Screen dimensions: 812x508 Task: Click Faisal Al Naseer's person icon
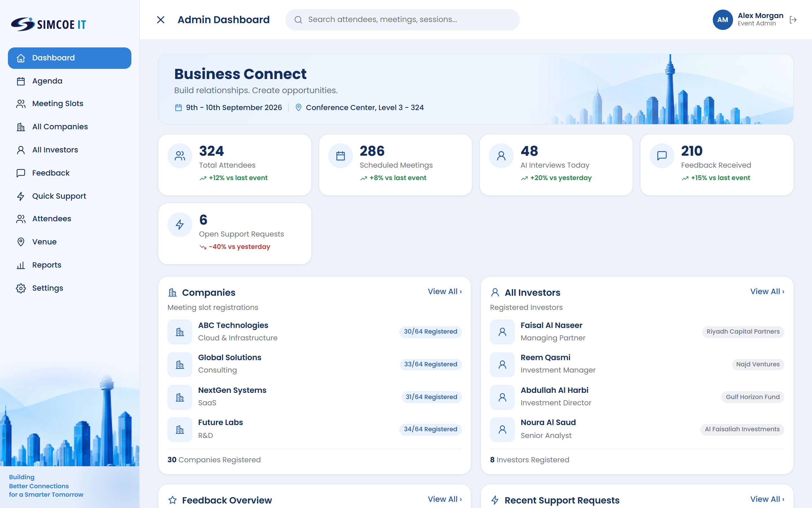click(x=502, y=332)
